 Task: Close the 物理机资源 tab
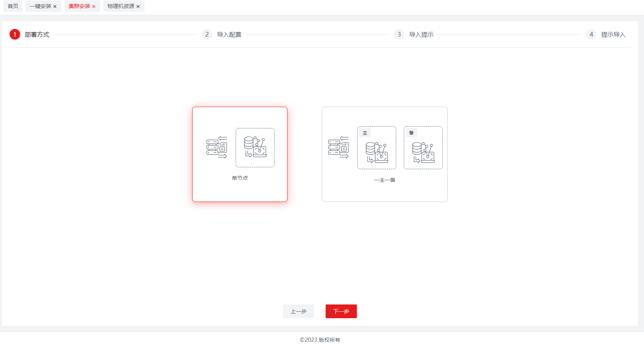[x=138, y=6]
